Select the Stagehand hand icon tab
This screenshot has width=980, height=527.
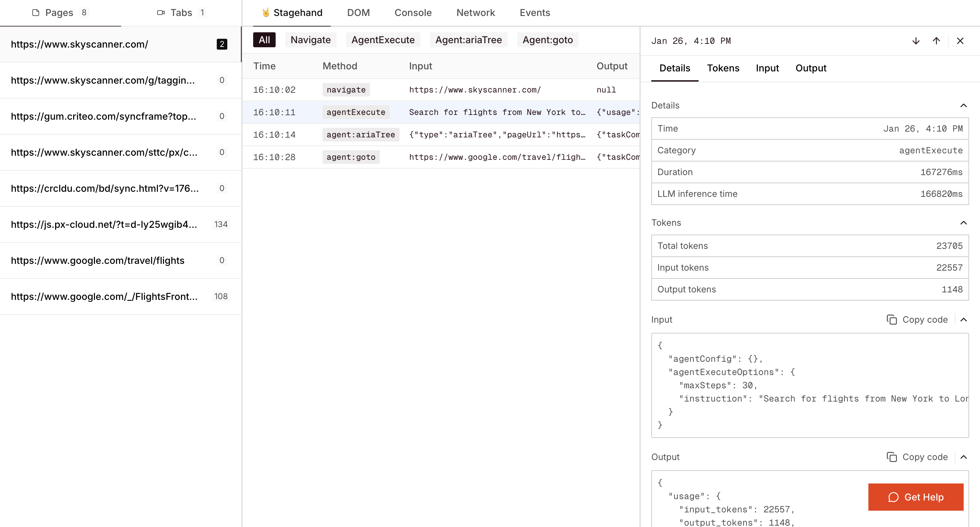point(265,12)
